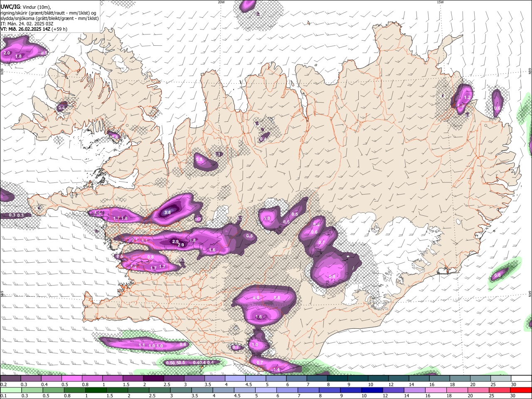Click the 15W longitude label at the top
532x399 pixels.
440,2
